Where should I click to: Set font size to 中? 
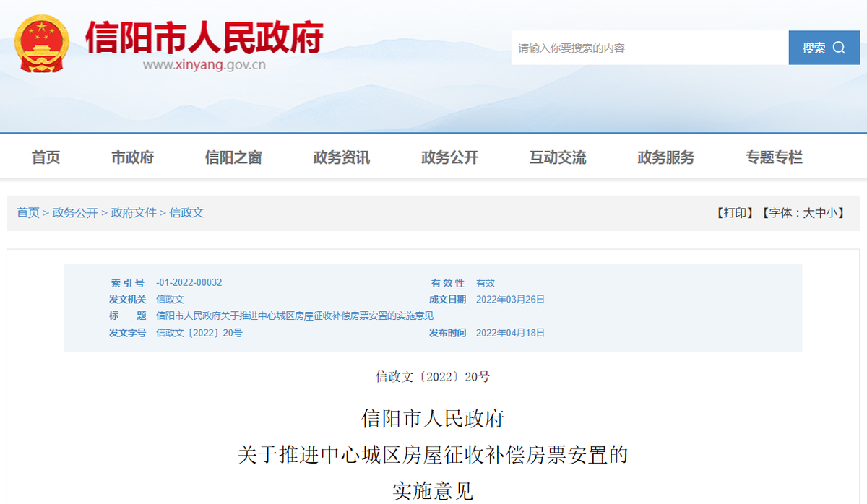point(820,213)
